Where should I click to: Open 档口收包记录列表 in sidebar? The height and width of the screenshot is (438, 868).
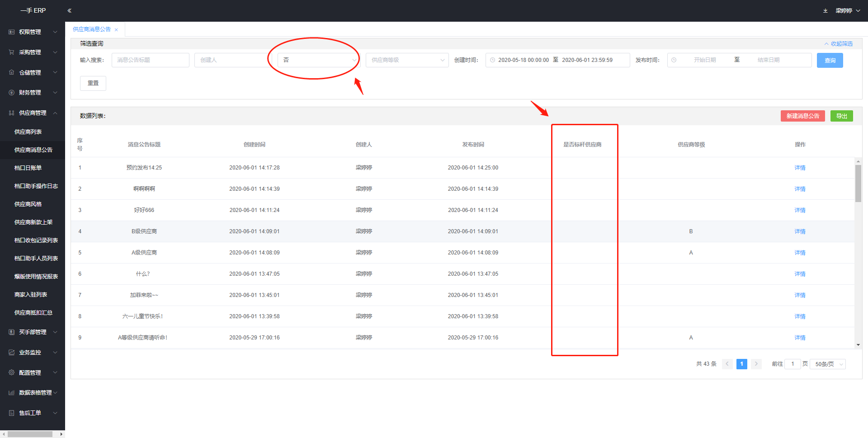tap(36, 240)
